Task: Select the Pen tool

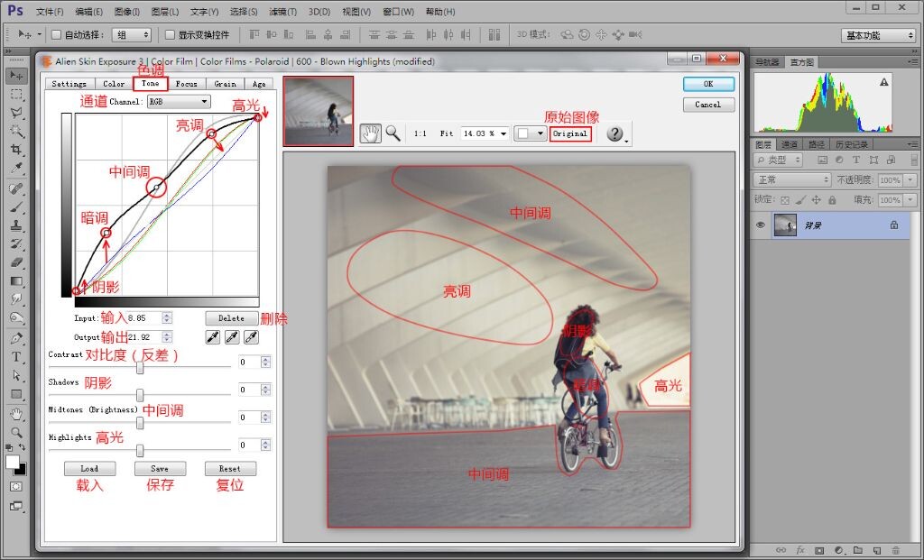Action: pos(16,338)
